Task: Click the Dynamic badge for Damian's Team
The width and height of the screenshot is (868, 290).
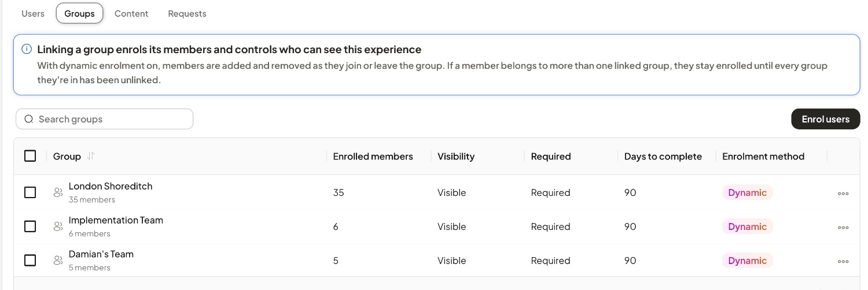Action: (x=747, y=261)
